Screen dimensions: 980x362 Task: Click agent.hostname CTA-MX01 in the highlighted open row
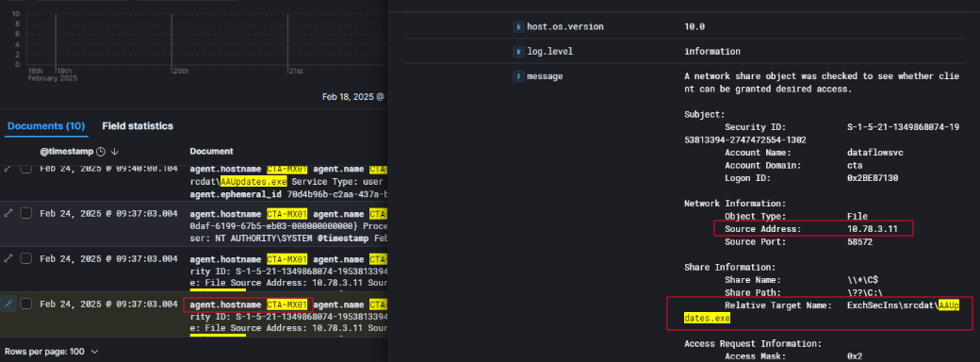point(249,304)
